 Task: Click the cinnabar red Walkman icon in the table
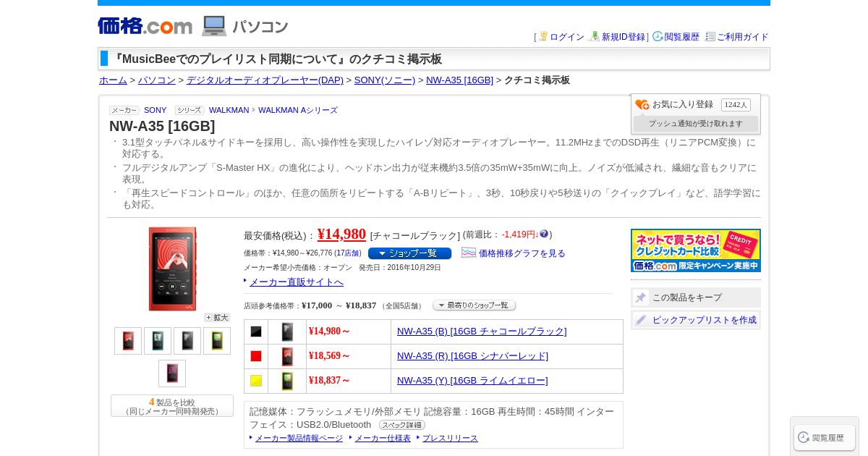(287, 356)
